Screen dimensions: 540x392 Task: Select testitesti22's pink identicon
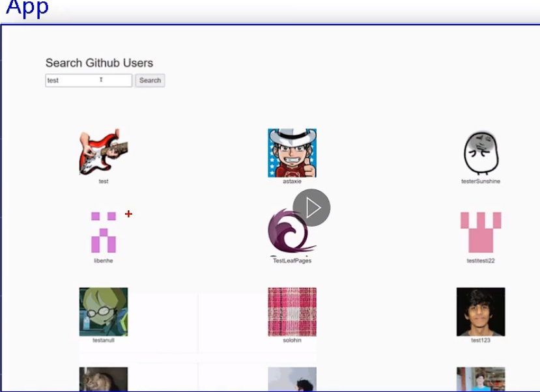pos(481,232)
